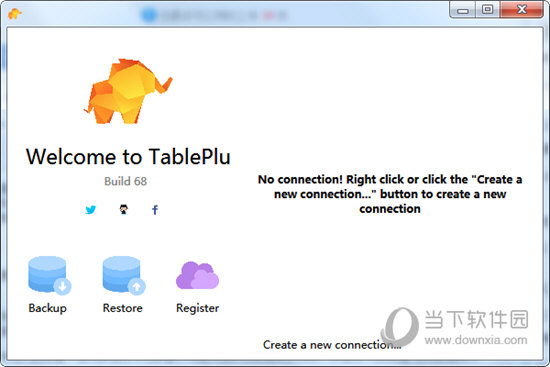The height and width of the screenshot is (367, 550).
Task: Select the Restore label
Action: (x=122, y=308)
